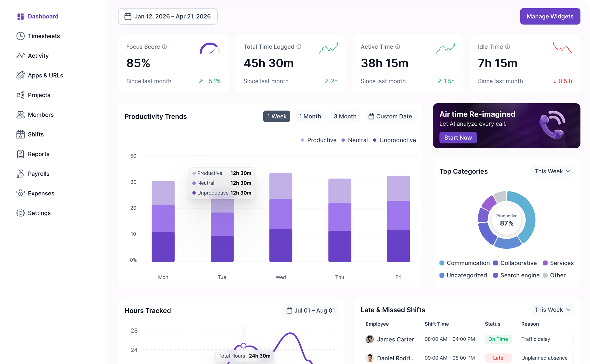Switch to the 1 Month tab
The height and width of the screenshot is (364, 590).
(x=310, y=116)
